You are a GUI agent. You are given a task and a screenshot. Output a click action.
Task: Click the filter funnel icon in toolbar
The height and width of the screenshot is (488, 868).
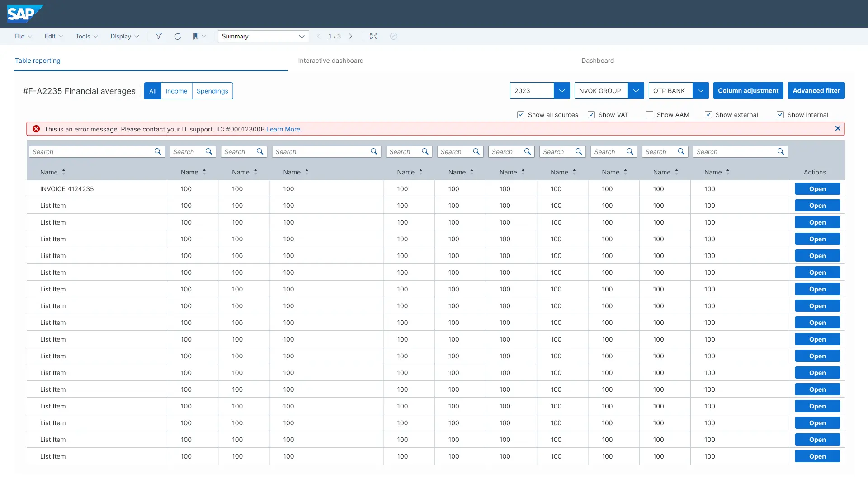159,36
